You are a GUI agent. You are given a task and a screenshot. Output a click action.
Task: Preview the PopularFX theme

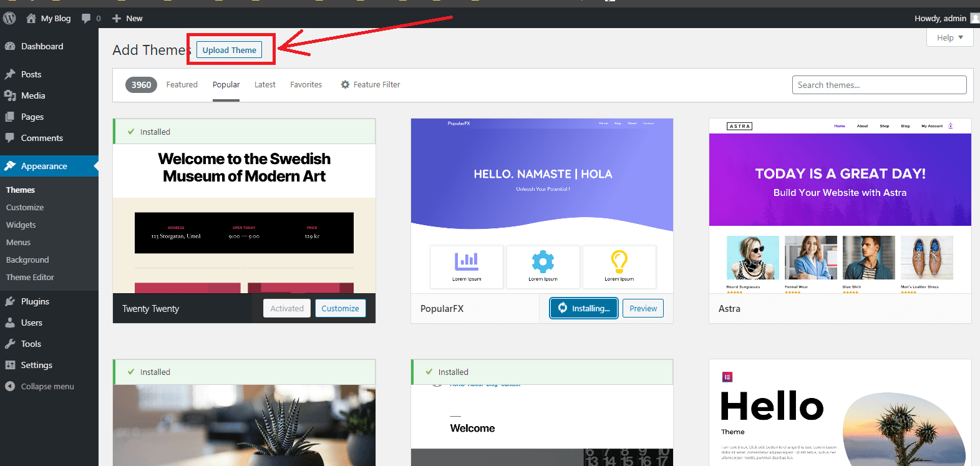643,308
